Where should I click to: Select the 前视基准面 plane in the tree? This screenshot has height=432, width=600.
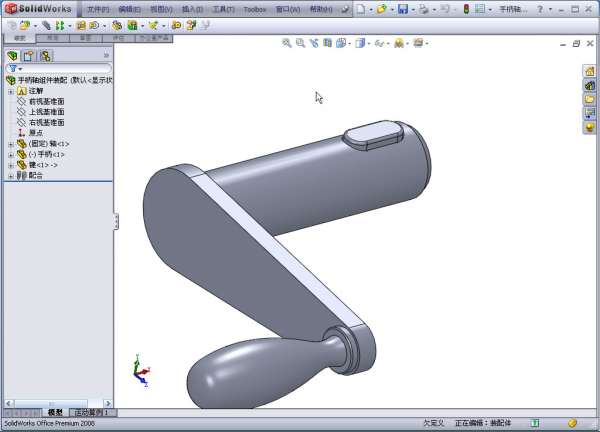click(46, 101)
